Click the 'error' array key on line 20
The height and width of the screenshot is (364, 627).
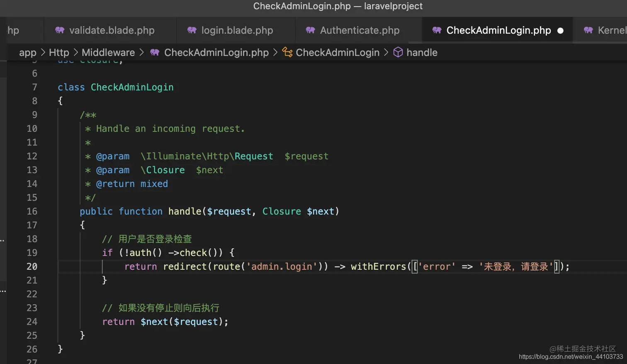(x=436, y=267)
